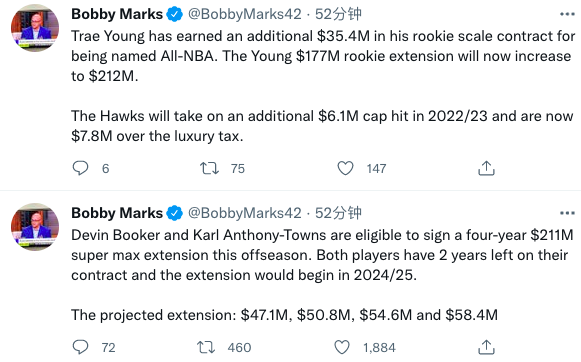Image resolution: width=581 pixels, height=362 pixels.
Task: Open second tweet via its timestamp
Action: coord(338,213)
